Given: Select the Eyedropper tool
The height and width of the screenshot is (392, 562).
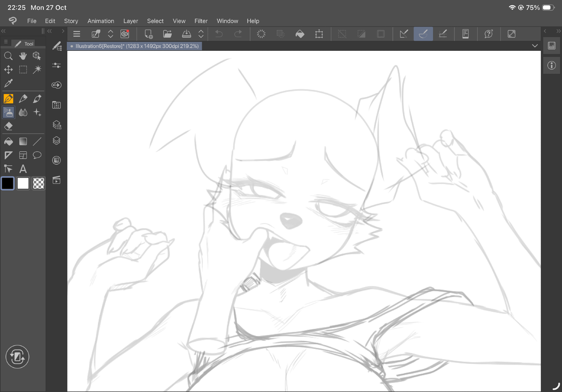Looking at the screenshot, I should pyautogui.click(x=8, y=83).
